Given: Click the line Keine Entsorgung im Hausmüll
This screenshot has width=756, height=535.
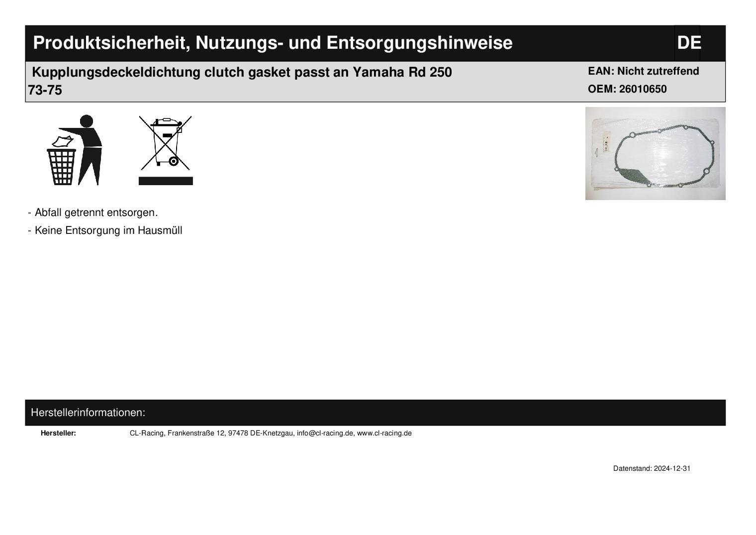Looking at the screenshot, I should (105, 230).
